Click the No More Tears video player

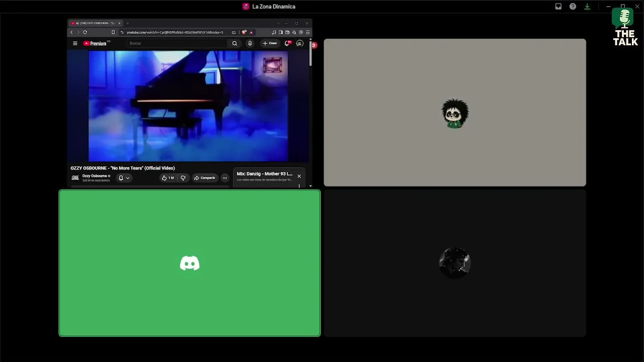pos(188,106)
